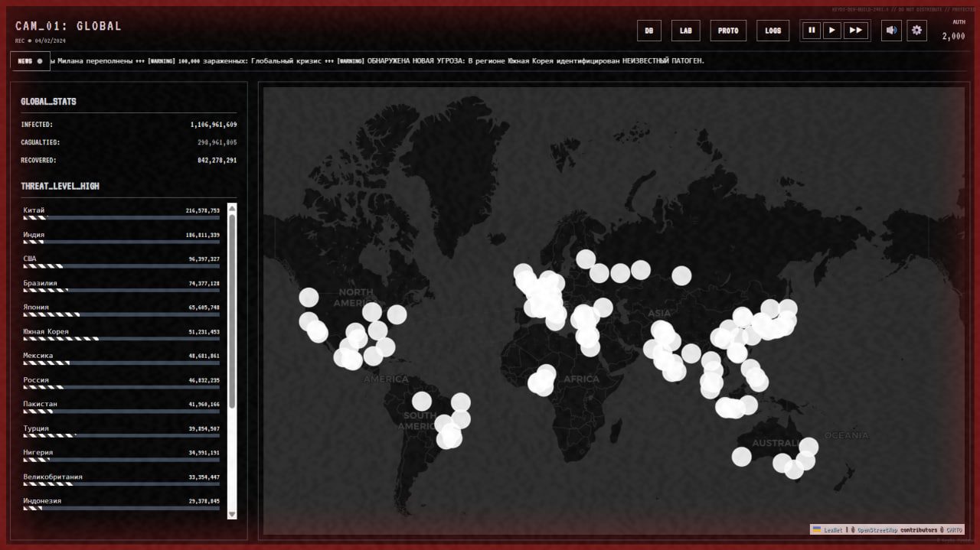Click the recovered value 842,278,291

tap(217, 161)
